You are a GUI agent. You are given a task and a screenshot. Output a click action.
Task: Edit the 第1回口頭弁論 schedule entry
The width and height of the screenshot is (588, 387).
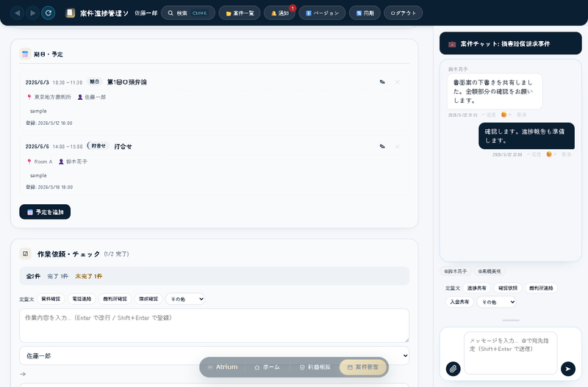[382, 82]
